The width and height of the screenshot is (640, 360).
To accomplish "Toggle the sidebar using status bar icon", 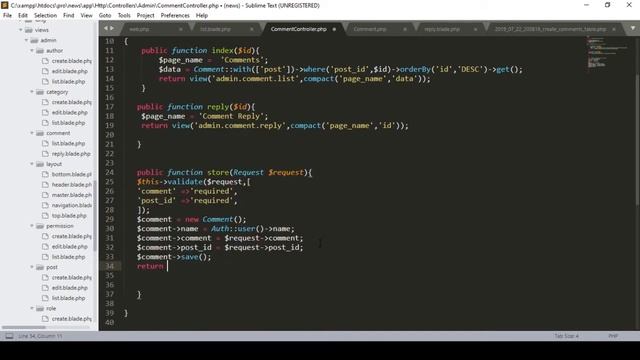I will coord(9,336).
